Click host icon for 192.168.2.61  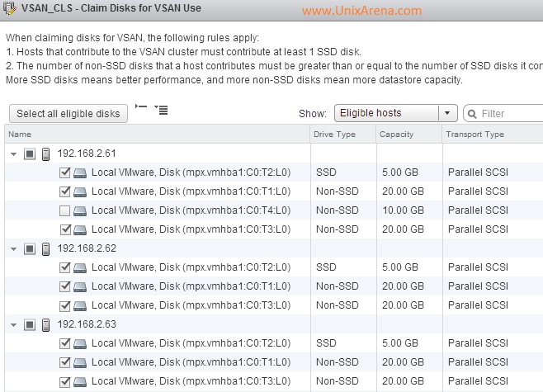pyautogui.click(x=45, y=154)
